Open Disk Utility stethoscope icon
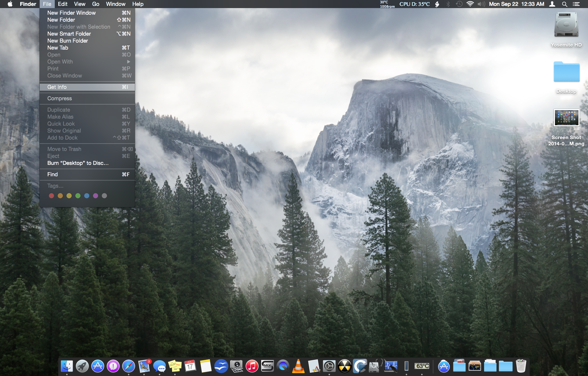 375,366
